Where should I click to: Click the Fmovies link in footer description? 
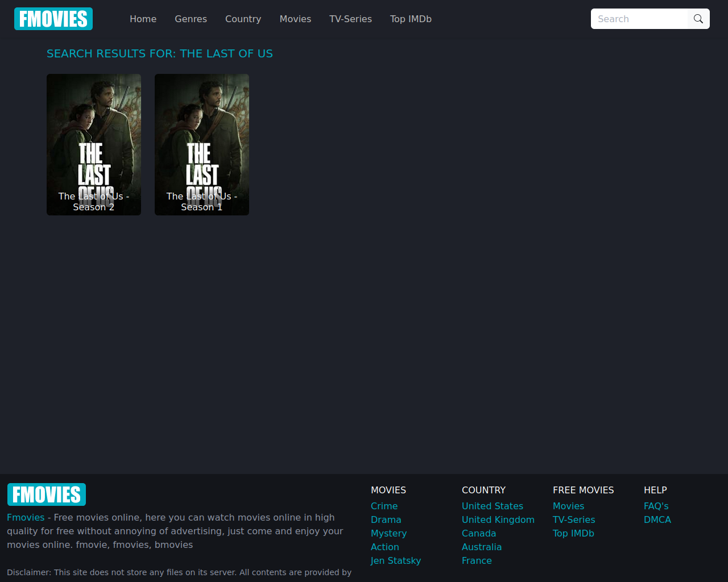(26, 517)
